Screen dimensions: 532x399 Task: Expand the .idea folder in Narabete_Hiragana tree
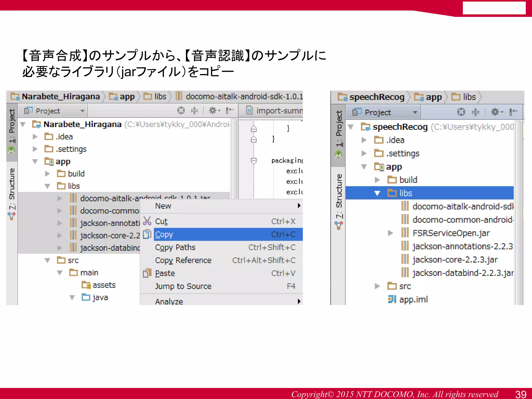tap(35, 137)
